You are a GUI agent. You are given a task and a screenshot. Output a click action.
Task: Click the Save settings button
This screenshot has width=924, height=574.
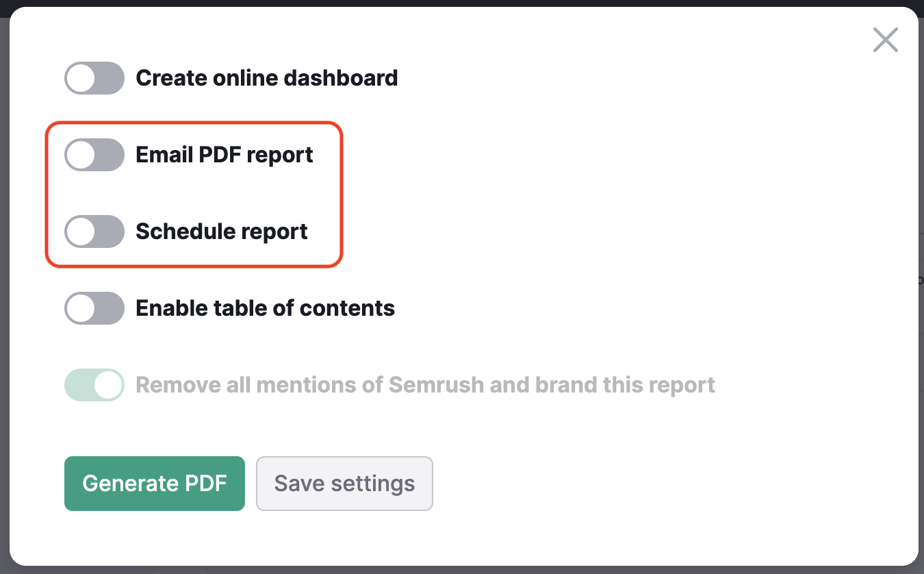point(344,484)
